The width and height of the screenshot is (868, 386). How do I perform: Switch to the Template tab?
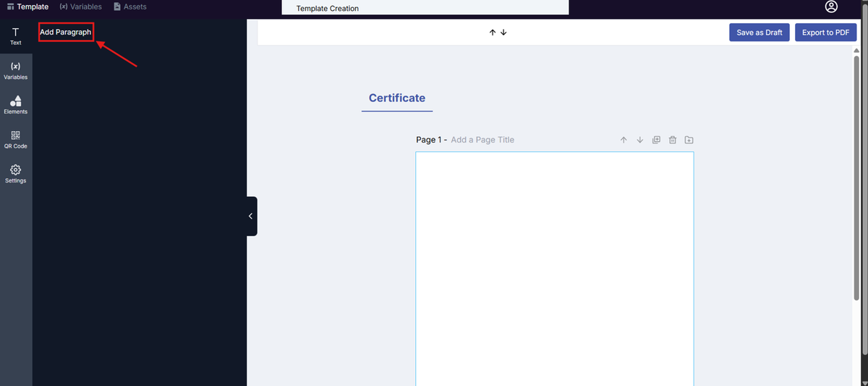click(x=27, y=7)
